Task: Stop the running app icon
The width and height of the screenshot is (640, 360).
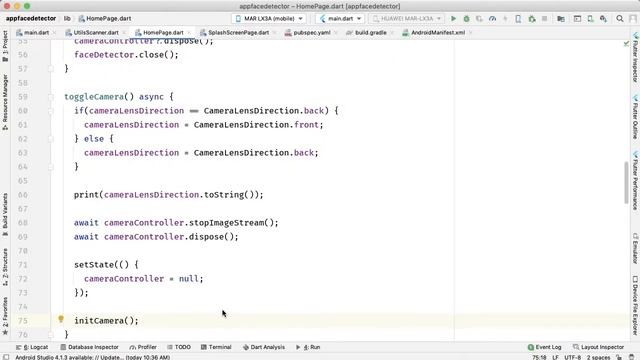Action: coord(544,18)
